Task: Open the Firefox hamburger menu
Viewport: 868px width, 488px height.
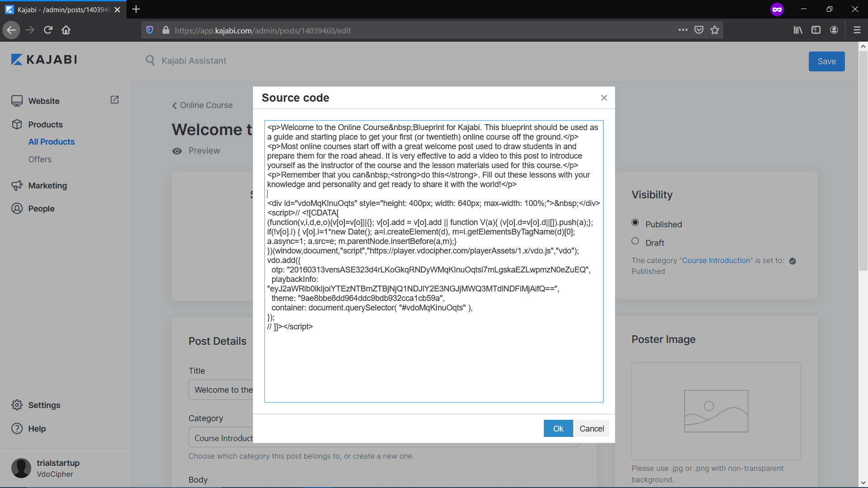Action: (857, 30)
